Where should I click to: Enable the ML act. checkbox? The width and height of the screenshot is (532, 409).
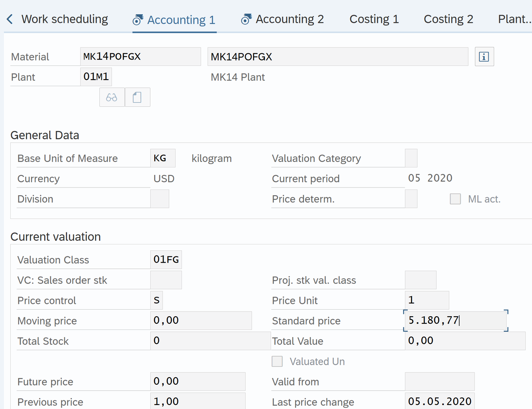click(x=455, y=199)
